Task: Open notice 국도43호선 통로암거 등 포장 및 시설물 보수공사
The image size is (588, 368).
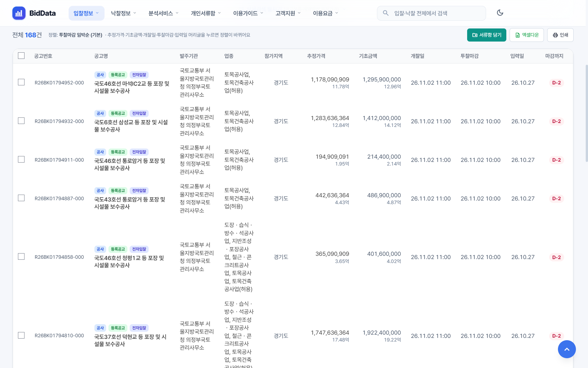Action: coord(130,203)
